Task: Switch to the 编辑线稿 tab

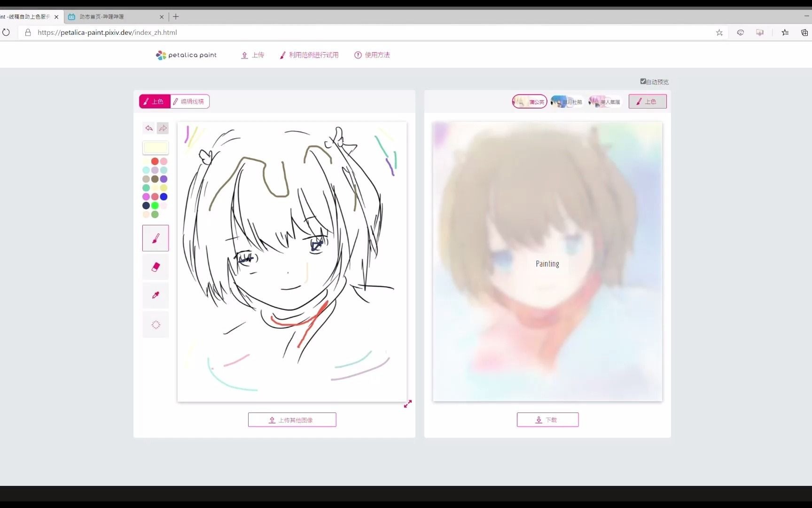Action: tap(189, 101)
